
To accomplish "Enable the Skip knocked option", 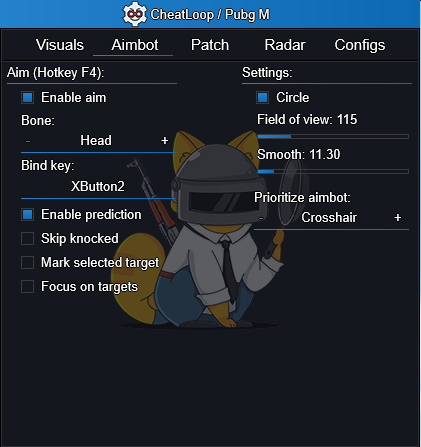I will [x=27, y=239].
